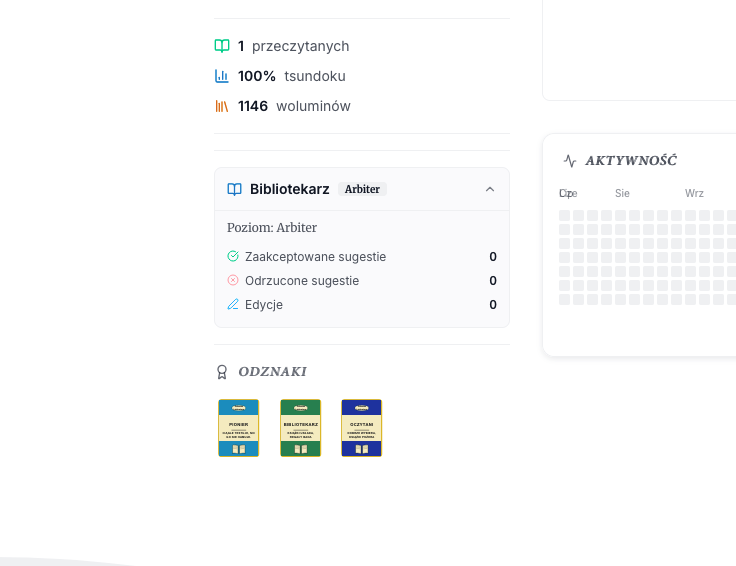
Task: Click the blue bar chart icon beside tsundoku
Action: (x=222, y=76)
